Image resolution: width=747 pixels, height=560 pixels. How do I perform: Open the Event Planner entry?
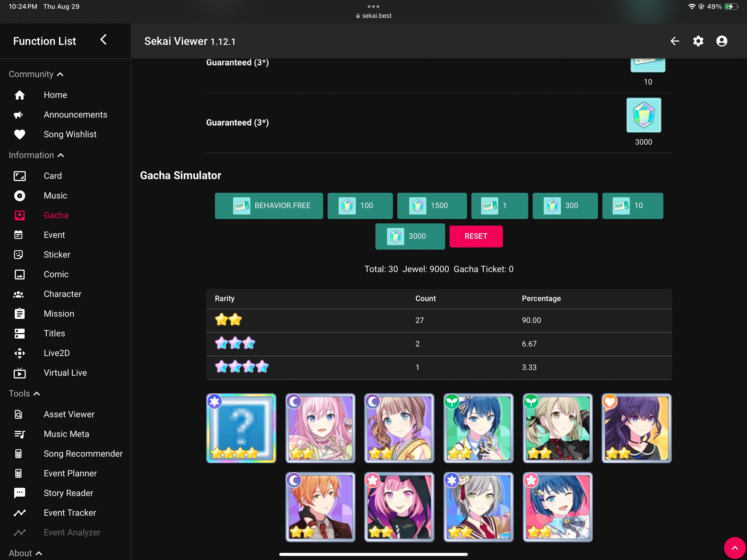[70, 473]
